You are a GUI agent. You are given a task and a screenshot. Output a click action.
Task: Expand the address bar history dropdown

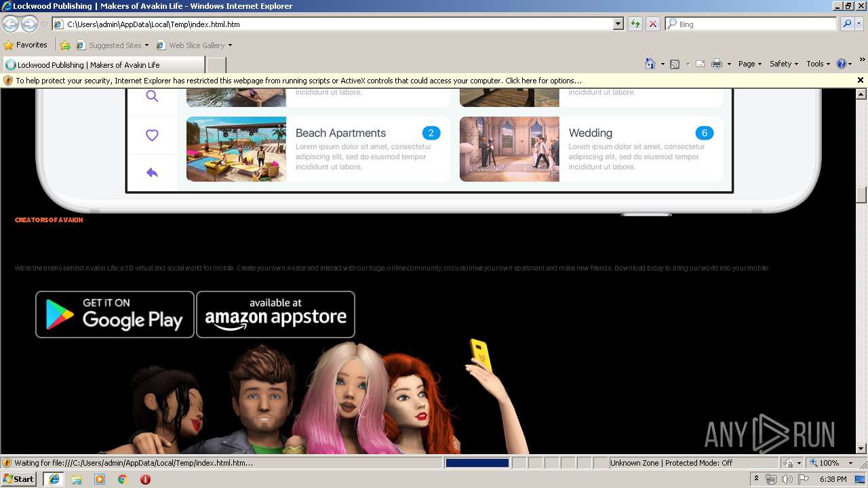(x=618, y=24)
